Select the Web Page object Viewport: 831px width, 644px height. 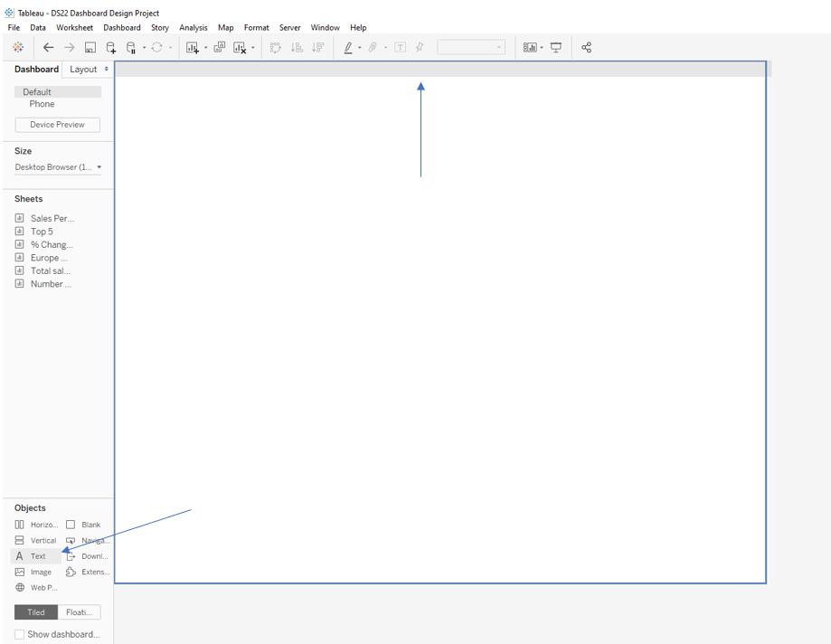pyautogui.click(x=36, y=587)
